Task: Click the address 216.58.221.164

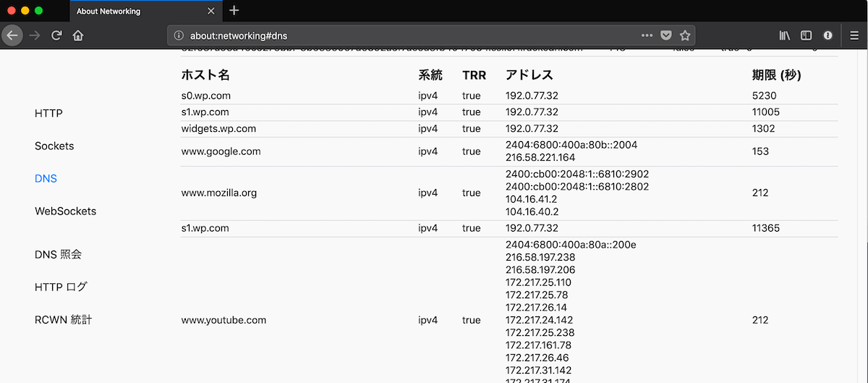Action: tap(540, 157)
